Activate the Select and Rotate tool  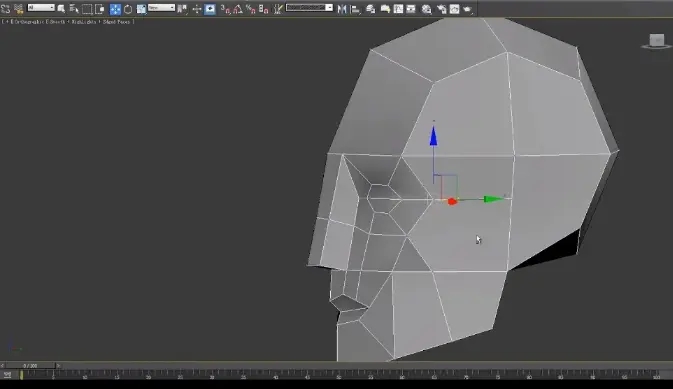(128, 9)
